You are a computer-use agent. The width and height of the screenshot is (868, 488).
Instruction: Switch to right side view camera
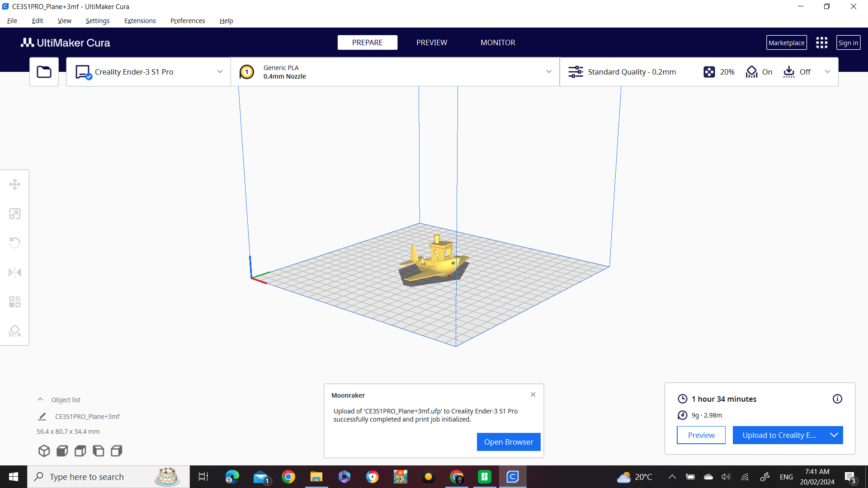[117, 450]
